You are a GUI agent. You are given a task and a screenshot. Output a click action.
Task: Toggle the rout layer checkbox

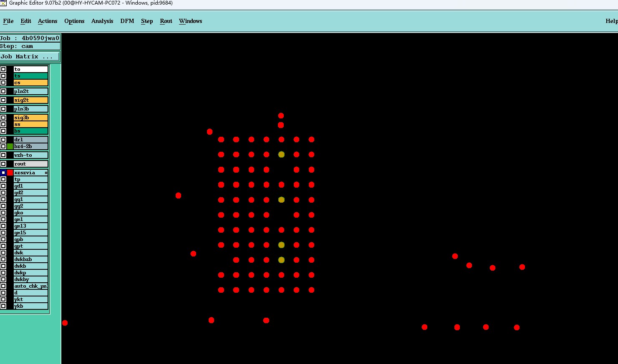tap(3, 164)
